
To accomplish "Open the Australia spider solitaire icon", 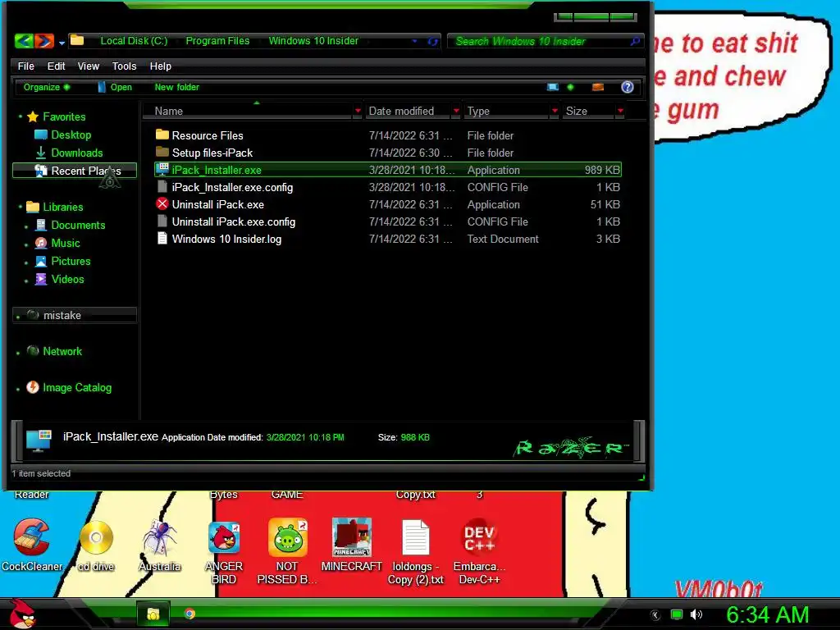I will click(x=159, y=546).
